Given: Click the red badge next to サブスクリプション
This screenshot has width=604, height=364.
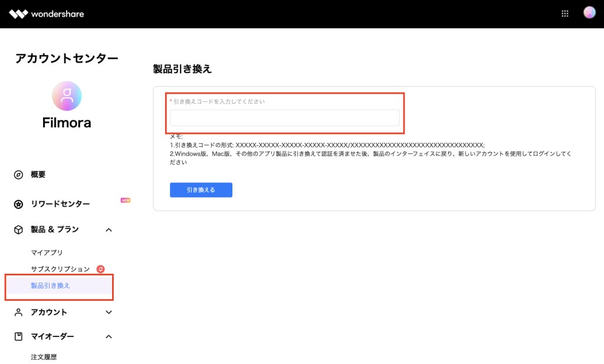Looking at the screenshot, I should [x=101, y=269].
